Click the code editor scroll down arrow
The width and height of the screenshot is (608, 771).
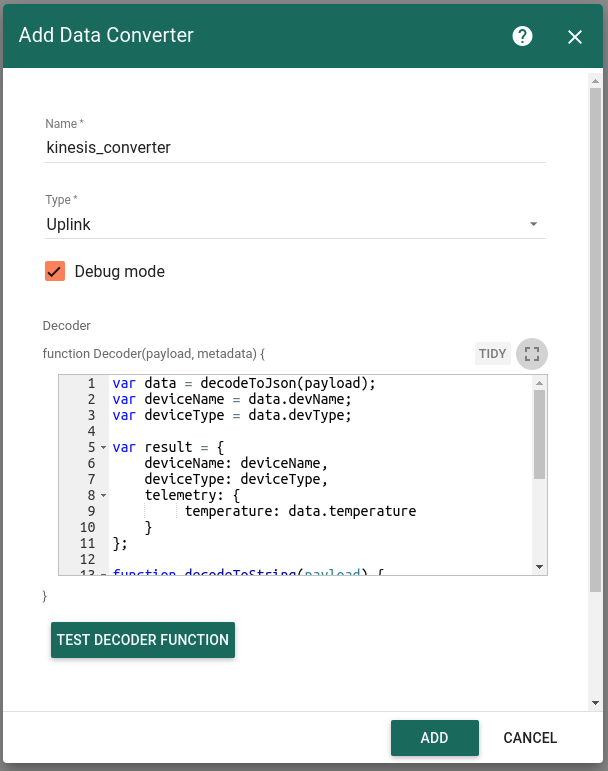click(x=539, y=567)
